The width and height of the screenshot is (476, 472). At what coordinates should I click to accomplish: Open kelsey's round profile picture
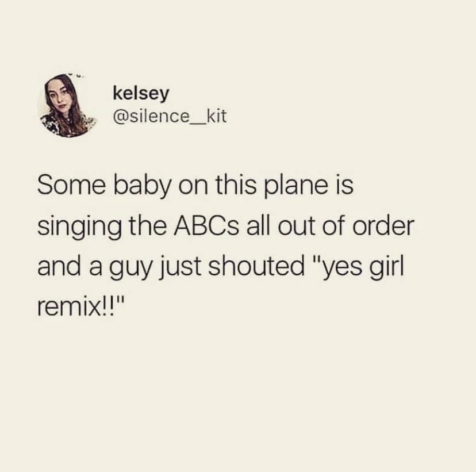pyautogui.click(x=67, y=106)
